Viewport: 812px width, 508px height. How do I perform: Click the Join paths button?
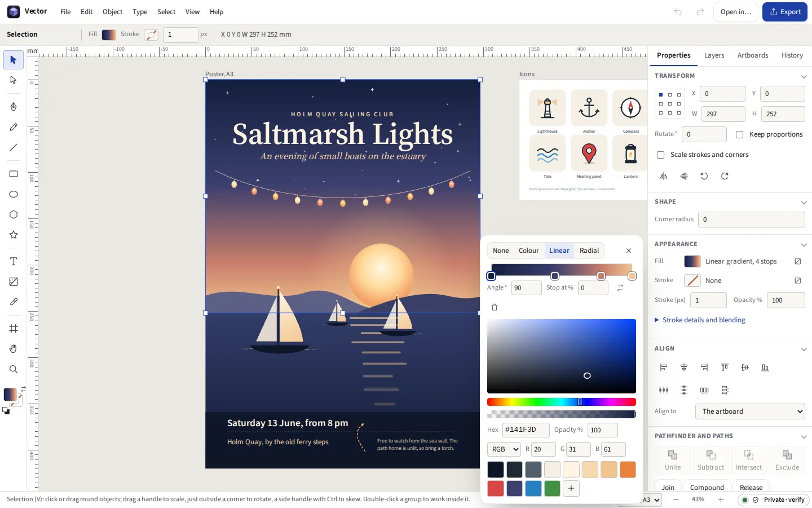pyautogui.click(x=668, y=487)
